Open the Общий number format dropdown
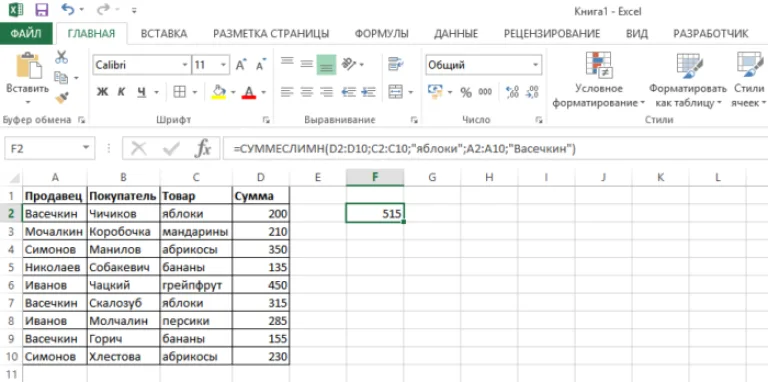 [x=536, y=65]
